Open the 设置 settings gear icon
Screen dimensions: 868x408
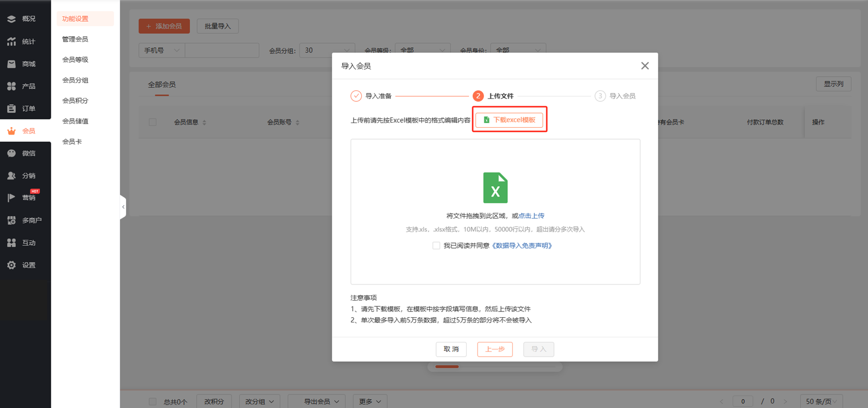[x=11, y=265]
